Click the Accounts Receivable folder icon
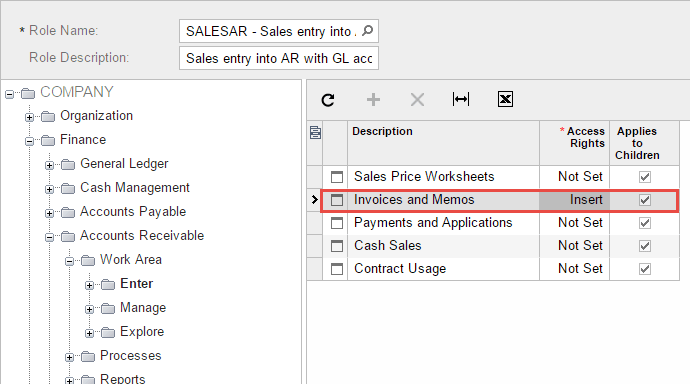The height and width of the screenshot is (384, 690). pyautogui.click(x=68, y=237)
